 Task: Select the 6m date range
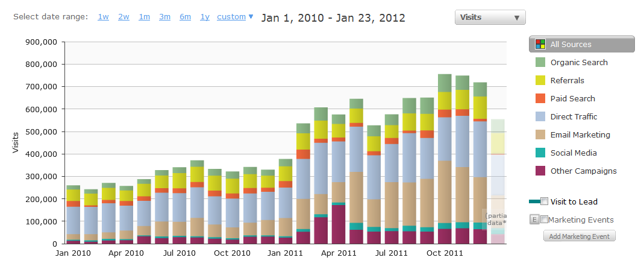[185, 17]
